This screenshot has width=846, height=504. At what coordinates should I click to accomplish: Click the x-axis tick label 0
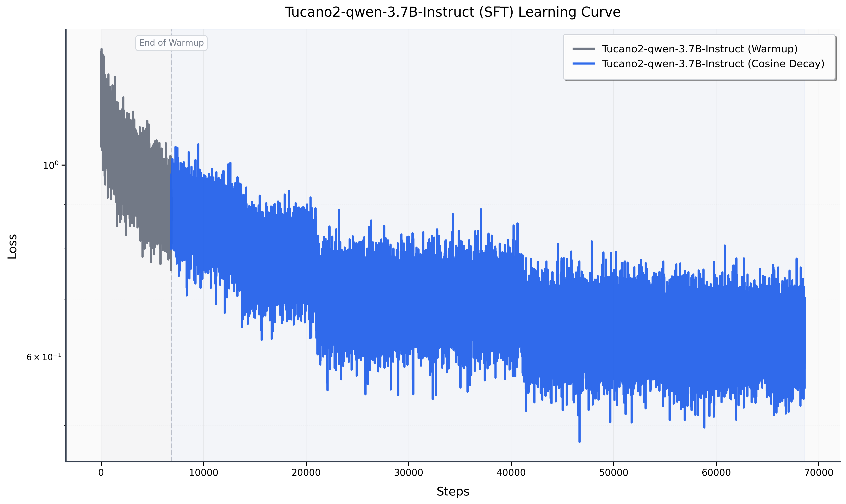tap(101, 472)
